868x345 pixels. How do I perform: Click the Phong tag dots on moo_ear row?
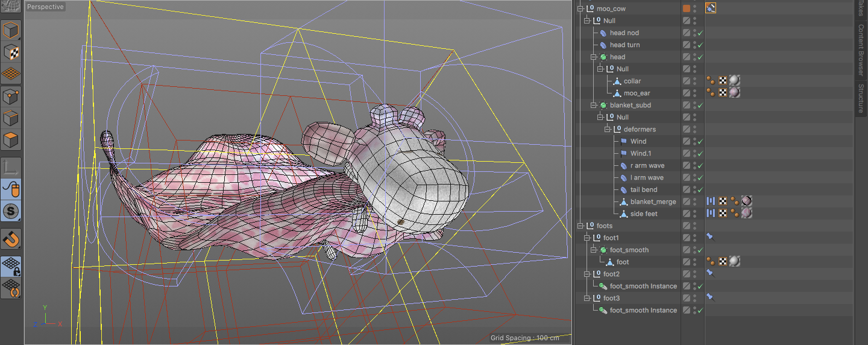tap(711, 93)
